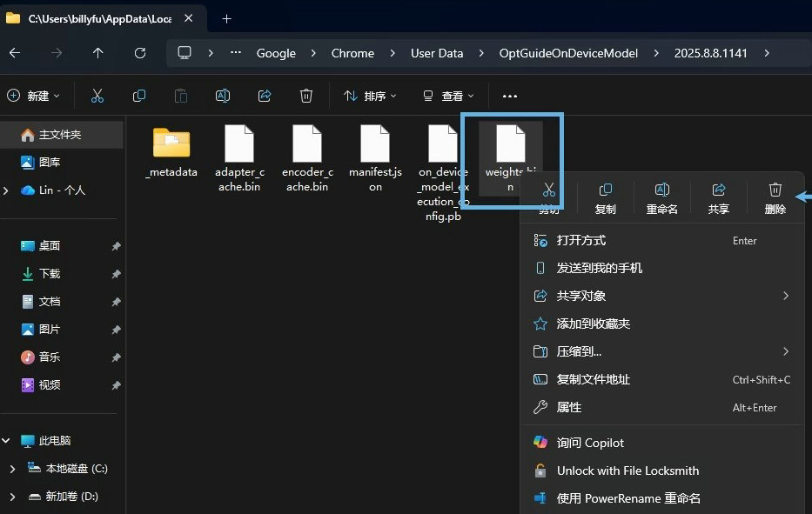This screenshot has width=812, height=514.
Task: Click the Copy icon in the toolbar
Action: (x=139, y=96)
